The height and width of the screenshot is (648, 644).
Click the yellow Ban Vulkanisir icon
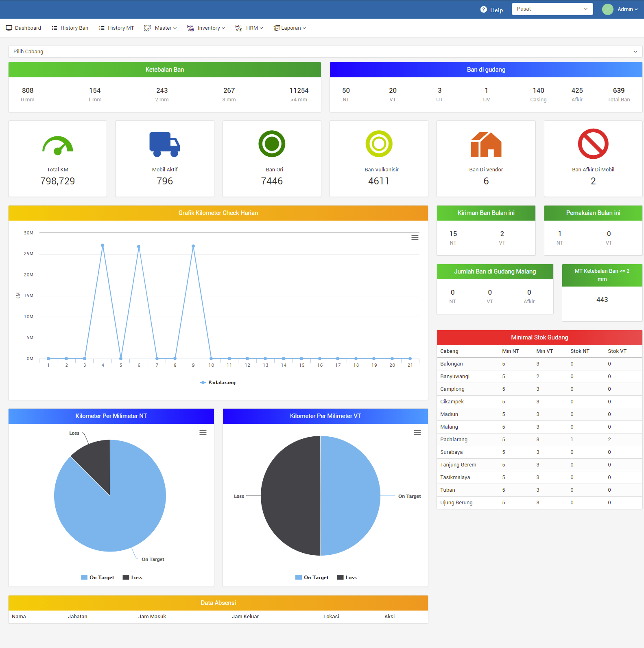click(x=379, y=144)
